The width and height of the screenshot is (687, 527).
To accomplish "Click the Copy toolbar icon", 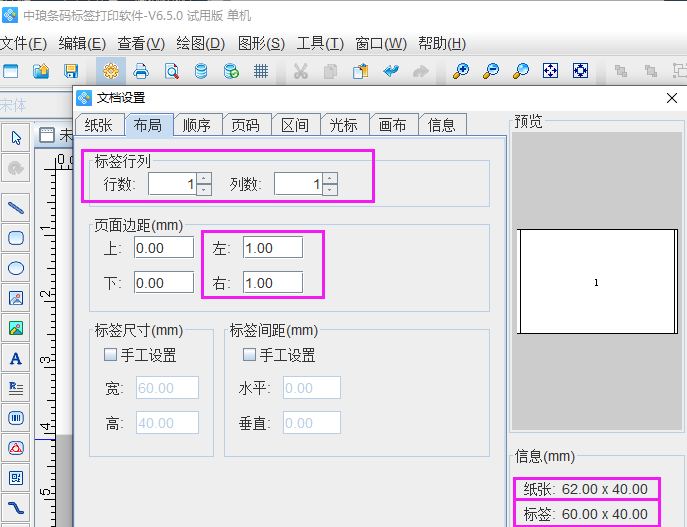I will [330, 71].
